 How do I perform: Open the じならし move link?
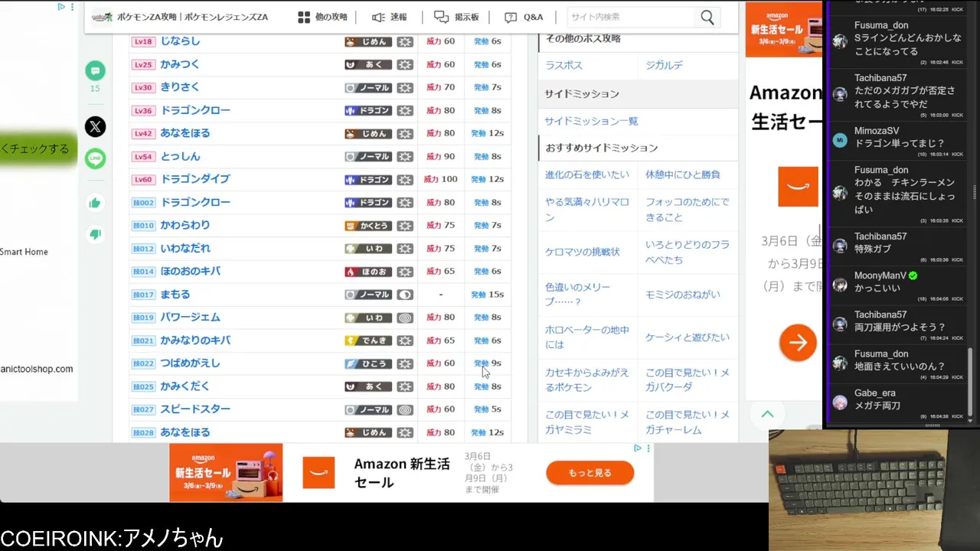(180, 41)
